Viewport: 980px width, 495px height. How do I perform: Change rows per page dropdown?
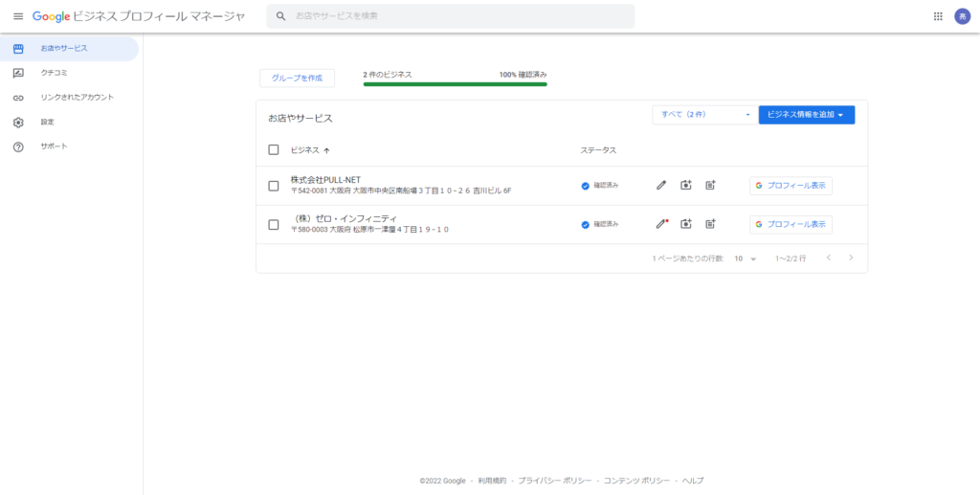745,259
